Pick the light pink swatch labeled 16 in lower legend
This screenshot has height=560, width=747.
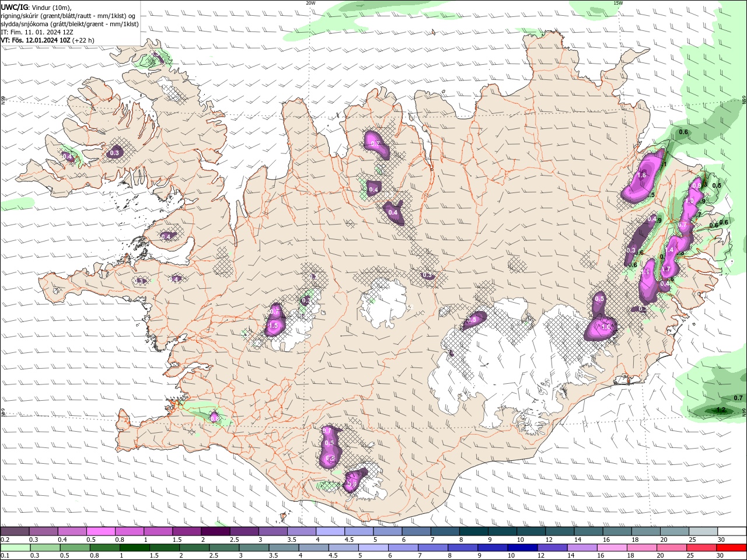pos(612,548)
